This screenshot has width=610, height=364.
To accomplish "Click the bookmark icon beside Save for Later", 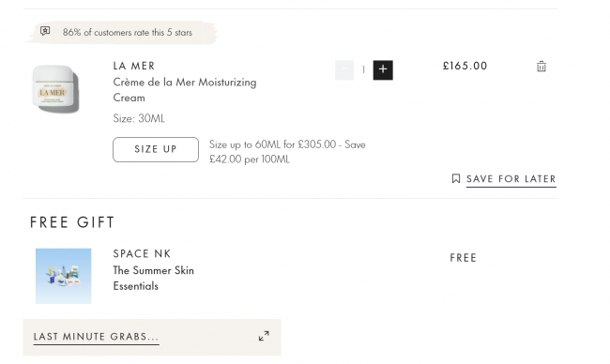I will click(456, 178).
